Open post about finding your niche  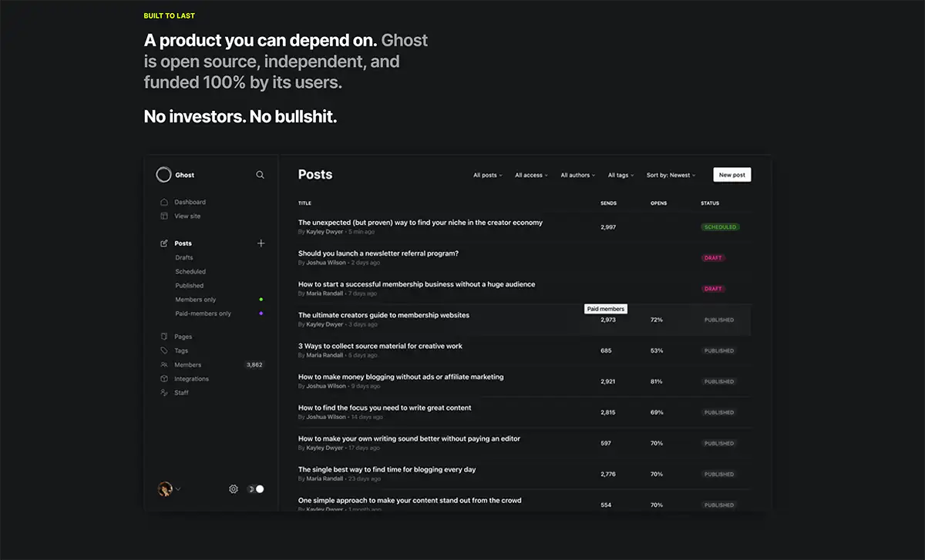(x=420, y=223)
